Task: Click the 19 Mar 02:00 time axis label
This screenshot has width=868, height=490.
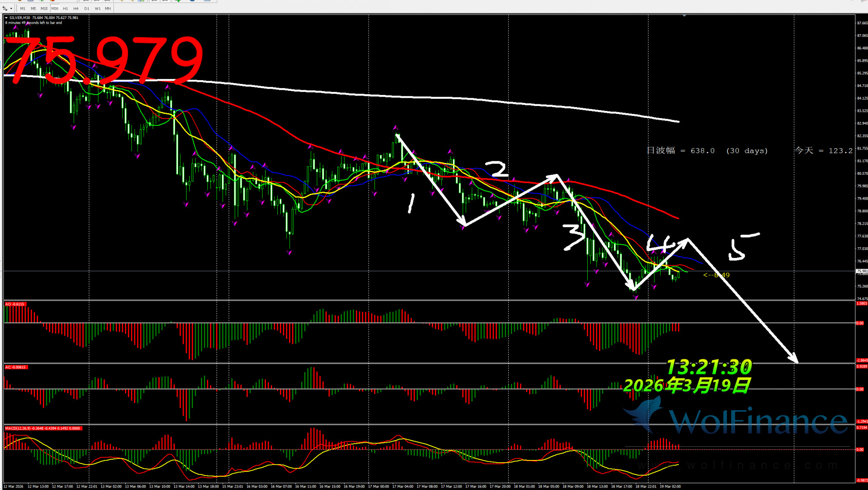Action: pos(670,486)
